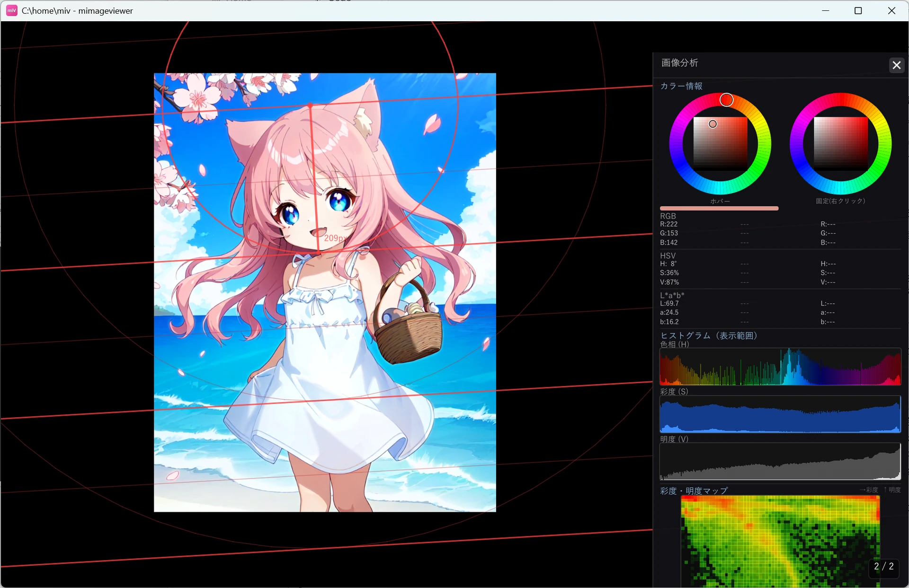Click the 彩度 (S) saturation histogram
909x588 pixels.
pos(780,414)
